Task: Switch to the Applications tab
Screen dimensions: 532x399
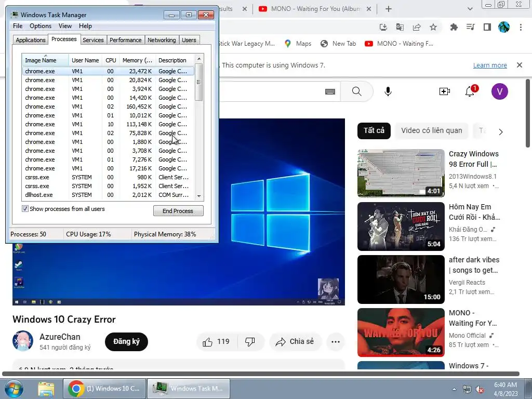Action: (x=31, y=40)
